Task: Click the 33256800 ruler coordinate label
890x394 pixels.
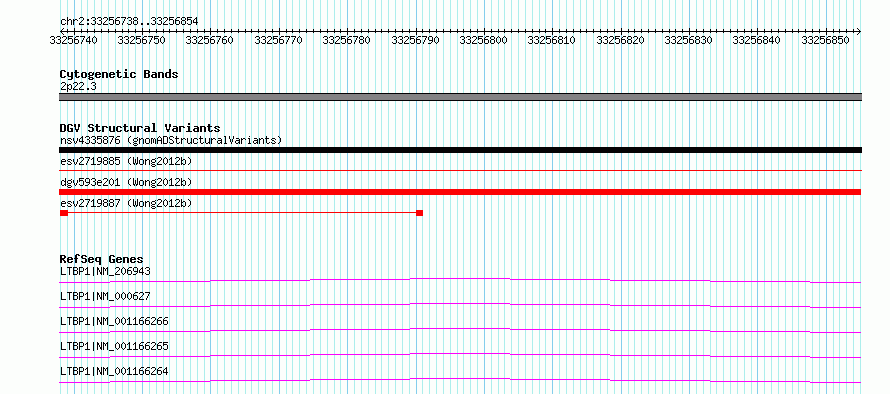Action: tap(483, 40)
